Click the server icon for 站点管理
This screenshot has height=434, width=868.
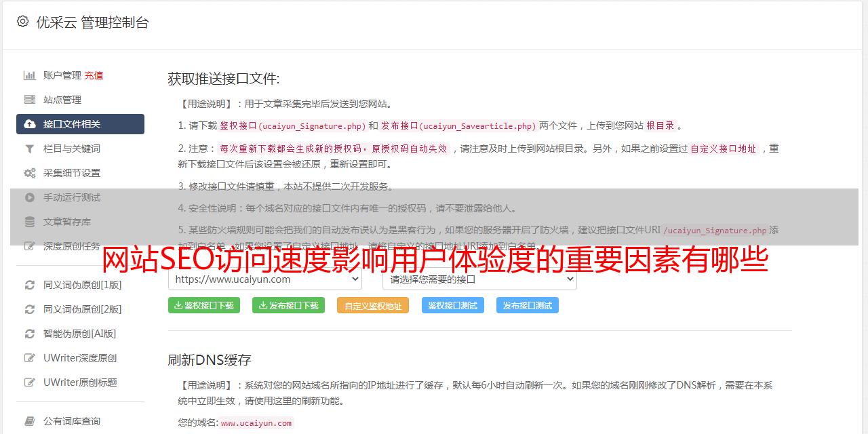coord(30,100)
